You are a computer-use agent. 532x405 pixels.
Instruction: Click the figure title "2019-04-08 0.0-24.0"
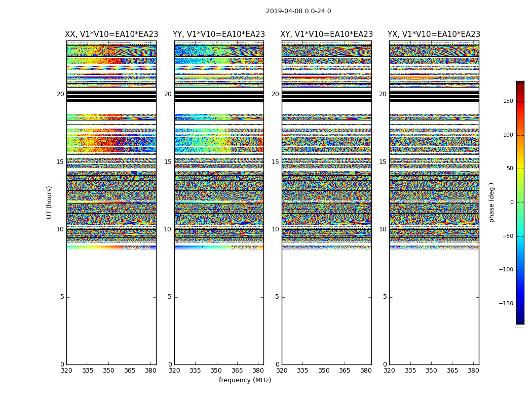pos(298,11)
